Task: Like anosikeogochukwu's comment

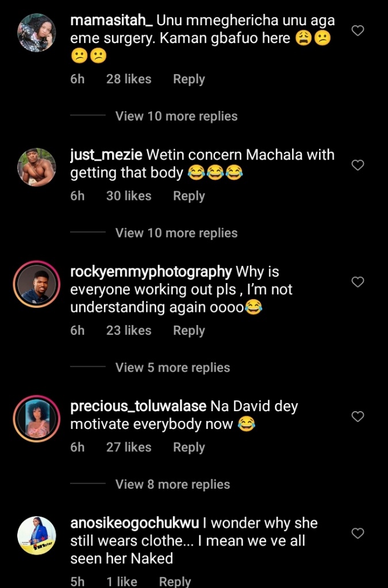Action: tap(358, 533)
